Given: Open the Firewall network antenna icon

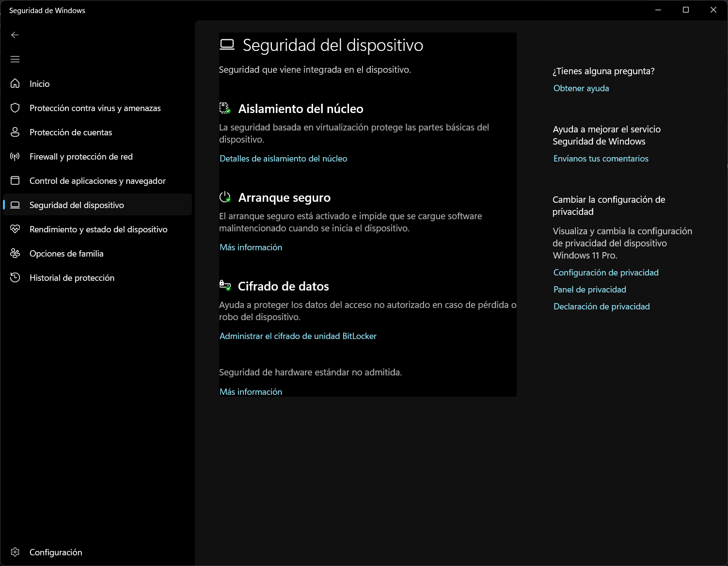Looking at the screenshot, I should pos(15,157).
